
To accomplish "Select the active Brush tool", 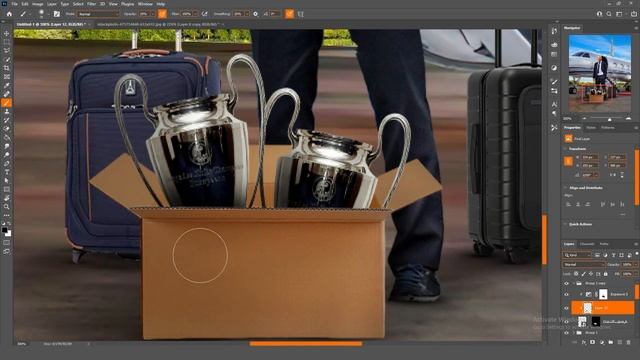I will click(7, 102).
